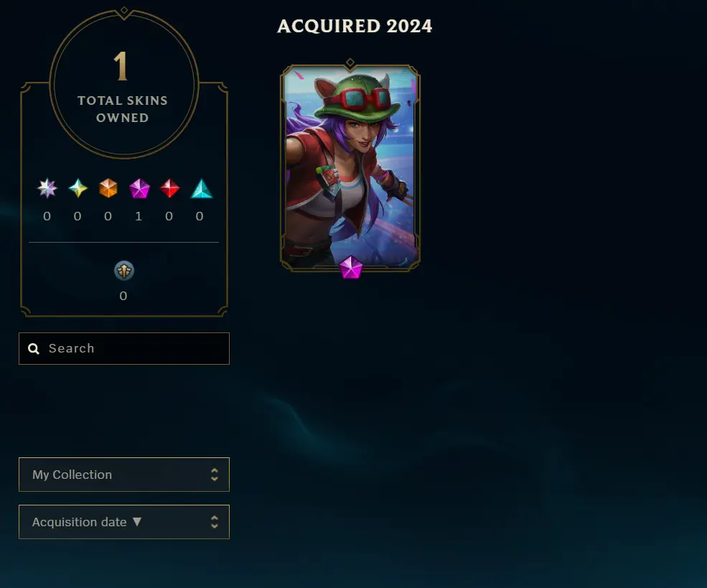Click the round Legacy skins emblem icon
The width and height of the screenshot is (707, 588).
click(x=124, y=271)
